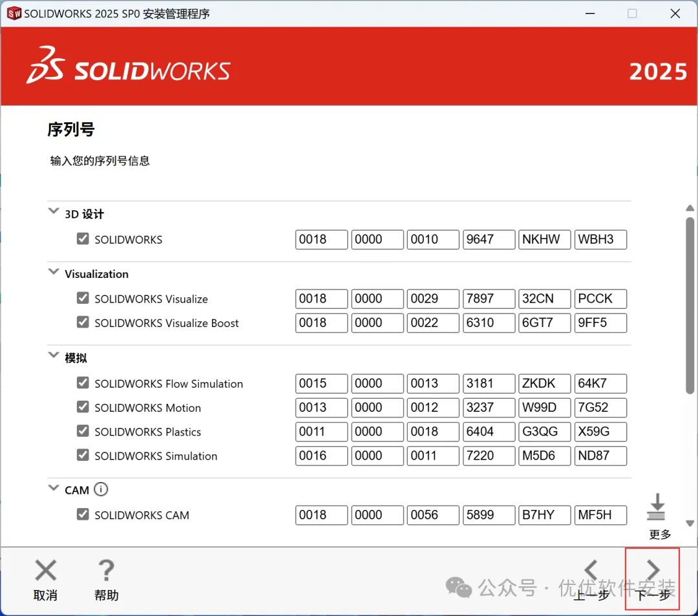Proceed with the next step (下一步) arrow
The width and height of the screenshot is (698, 616).
tap(653, 571)
